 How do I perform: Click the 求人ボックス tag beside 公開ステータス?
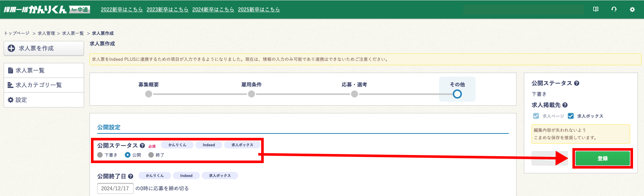pyautogui.click(x=242, y=145)
